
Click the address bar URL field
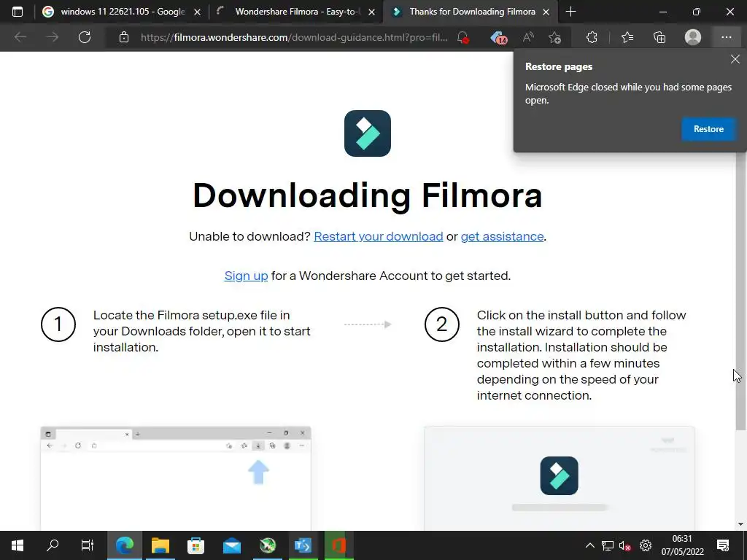[294, 37]
